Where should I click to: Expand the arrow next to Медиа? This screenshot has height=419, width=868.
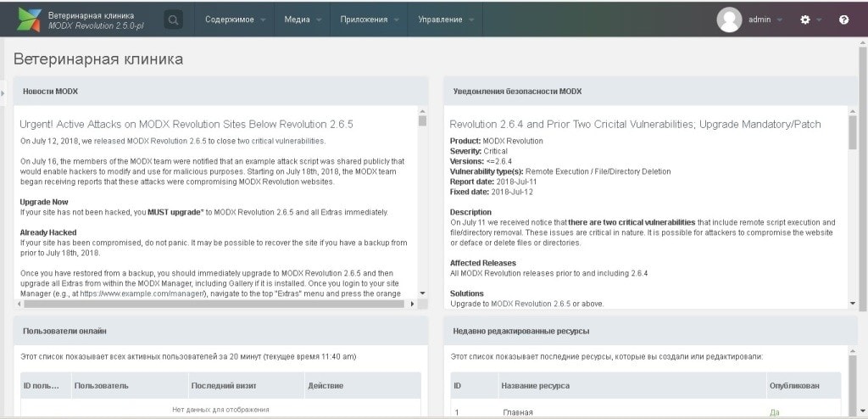(319, 20)
